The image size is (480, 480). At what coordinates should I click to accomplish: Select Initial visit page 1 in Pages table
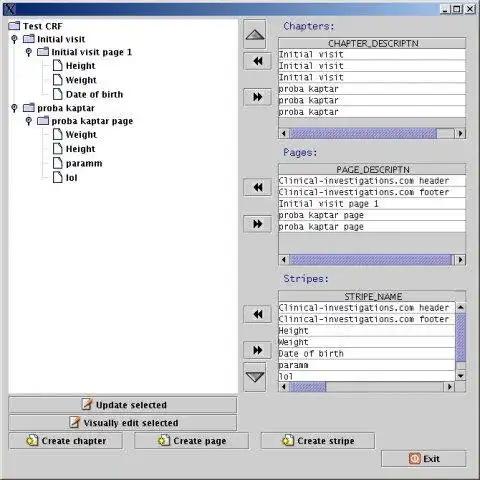click(x=372, y=204)
